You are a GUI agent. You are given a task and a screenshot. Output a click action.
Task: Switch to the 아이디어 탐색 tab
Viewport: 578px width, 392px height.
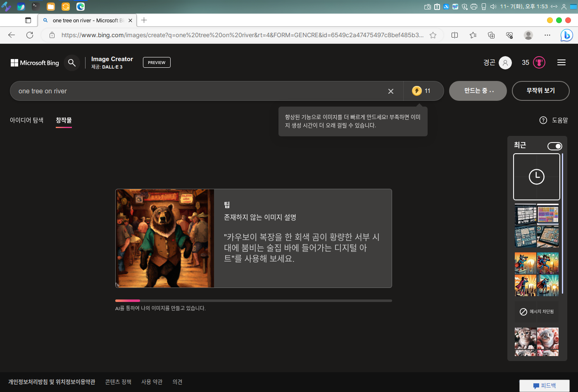click(x=26, y=120)
